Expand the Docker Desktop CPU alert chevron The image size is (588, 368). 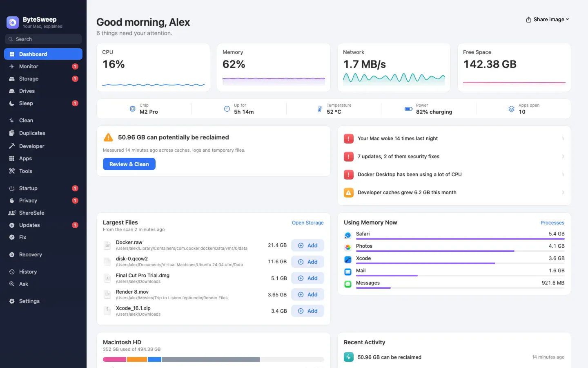pyautogui.click(x=563, y=175)
